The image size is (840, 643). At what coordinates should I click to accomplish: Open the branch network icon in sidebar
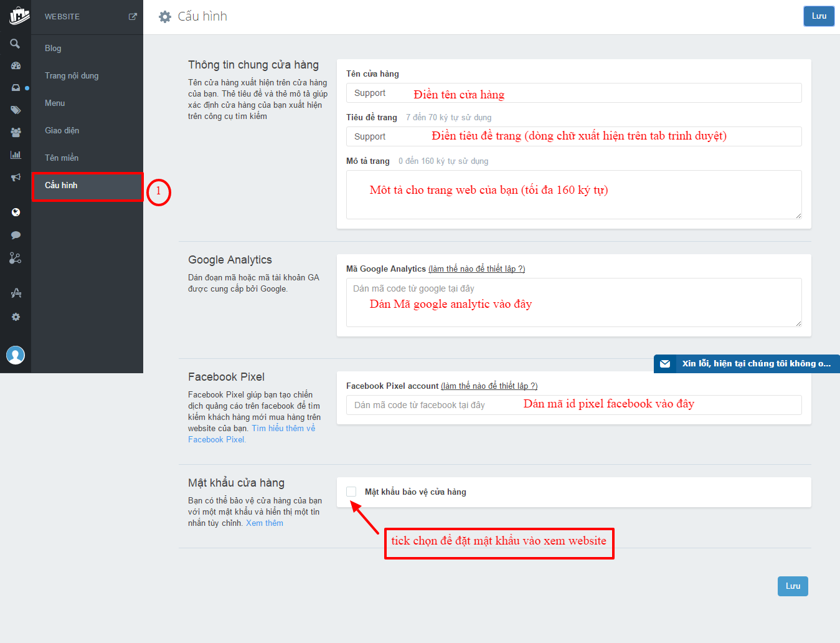tap(16, 257)
